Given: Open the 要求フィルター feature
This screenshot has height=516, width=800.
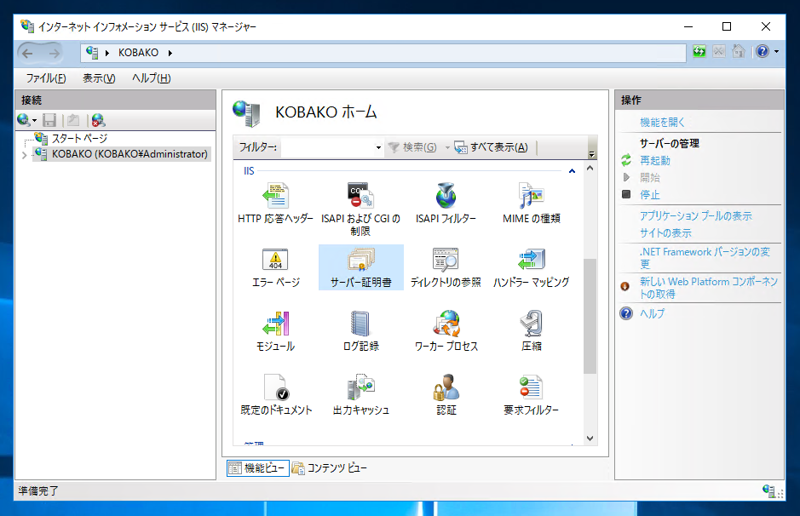Looking at the screenshot, I should tap(531, 395).
